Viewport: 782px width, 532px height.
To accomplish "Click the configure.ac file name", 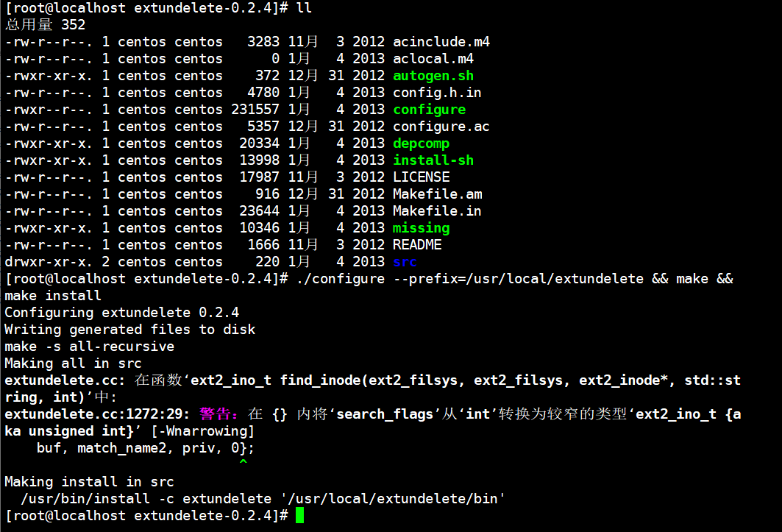I will coord(441,127).
